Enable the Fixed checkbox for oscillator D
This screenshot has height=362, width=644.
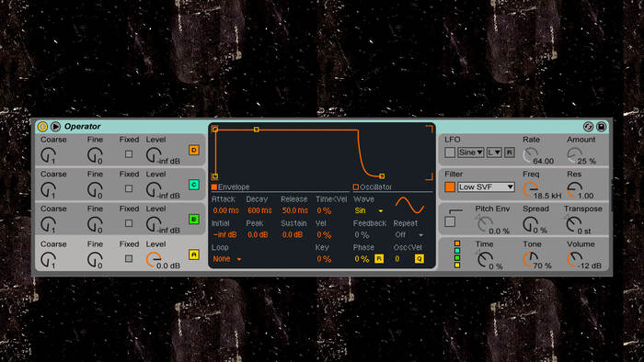129,154
